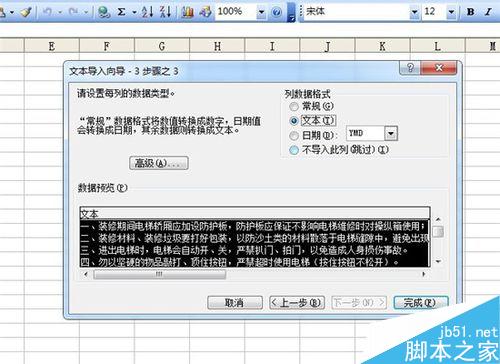Open the YMD date format dropdown
The image size is (500, 364).
[x=391, y=134]
